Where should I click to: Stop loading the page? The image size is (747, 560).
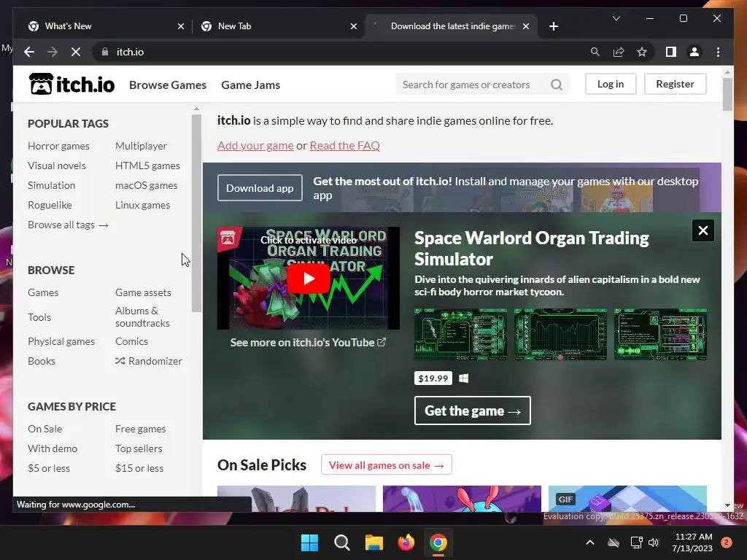[76, 52]
